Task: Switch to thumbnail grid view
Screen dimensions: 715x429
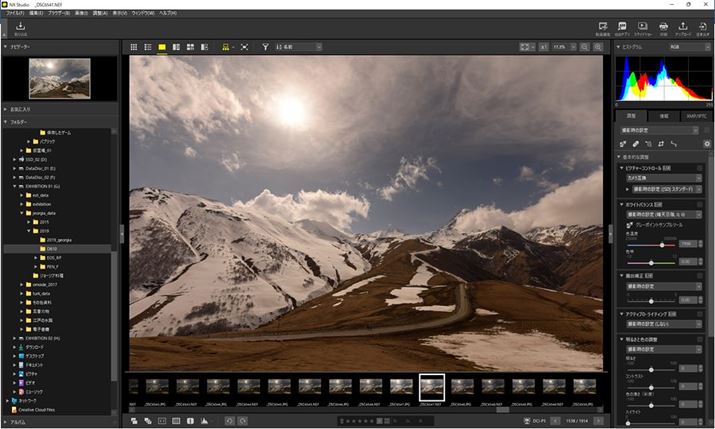Action: tap(135, 47)
